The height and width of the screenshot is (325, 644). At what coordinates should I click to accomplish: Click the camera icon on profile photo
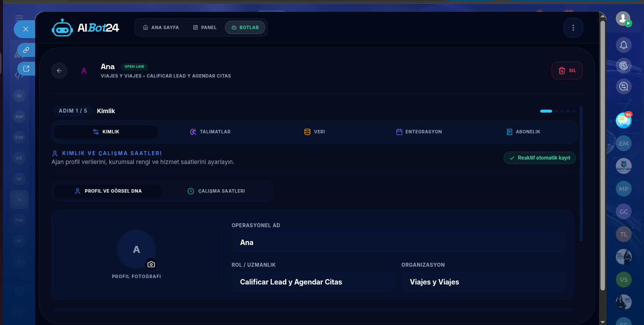pyautogui.click(x=151, y=264)
